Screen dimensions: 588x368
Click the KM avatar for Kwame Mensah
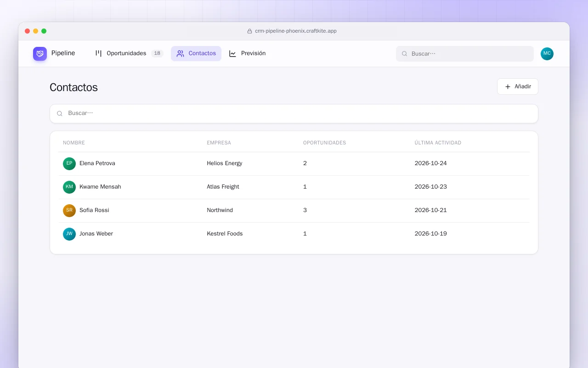click(x=69, y=187)
